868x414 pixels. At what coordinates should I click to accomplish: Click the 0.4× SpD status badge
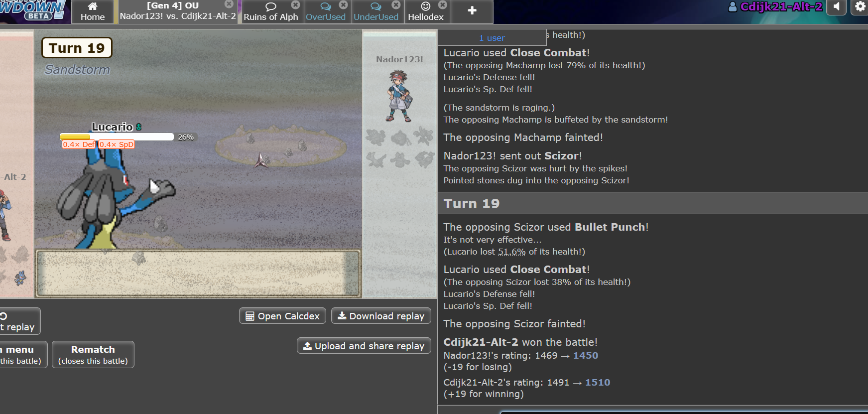117,144
